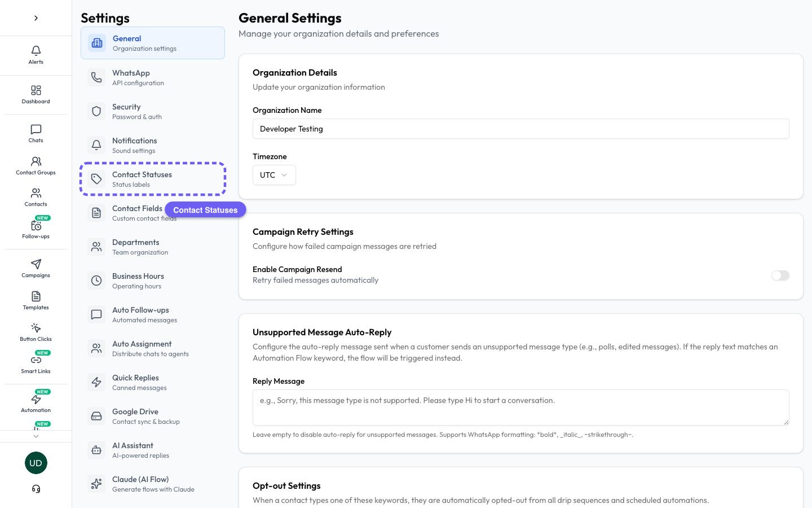
Task: Open Button Clicks analytics
Action: [x=36, y=332]
